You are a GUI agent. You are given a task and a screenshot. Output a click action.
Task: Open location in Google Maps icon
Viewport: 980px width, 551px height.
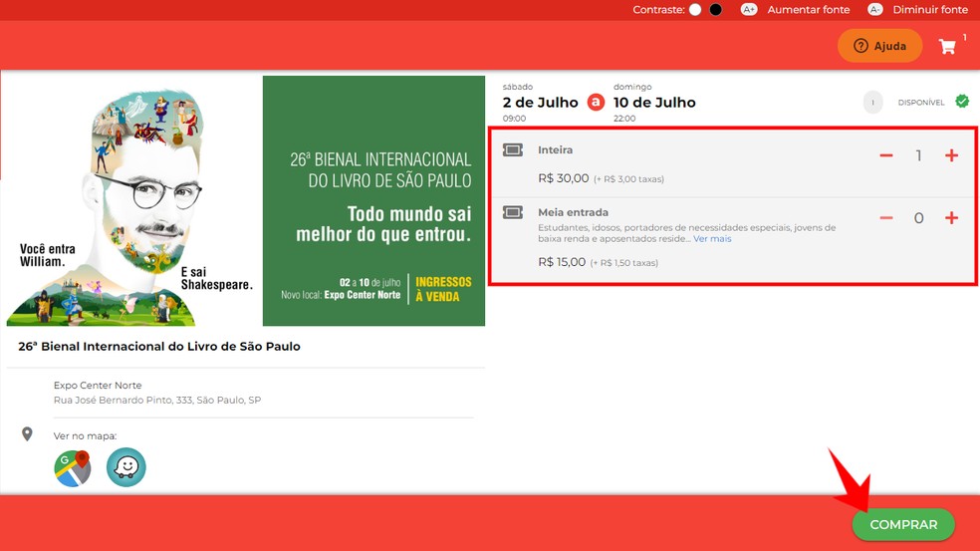point(73,468)
